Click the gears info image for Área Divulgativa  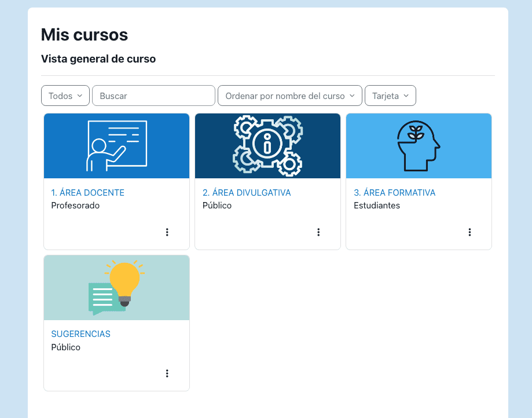pos(267,146)
